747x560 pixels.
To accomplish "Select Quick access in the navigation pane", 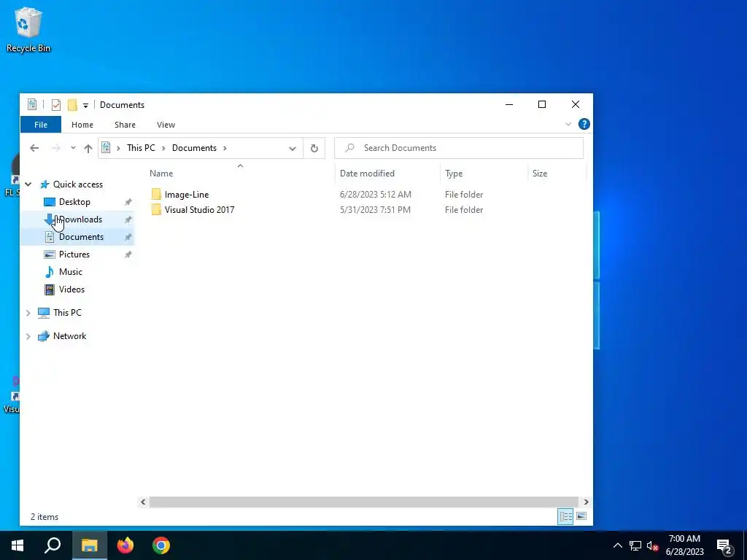I will pos(77,184).
